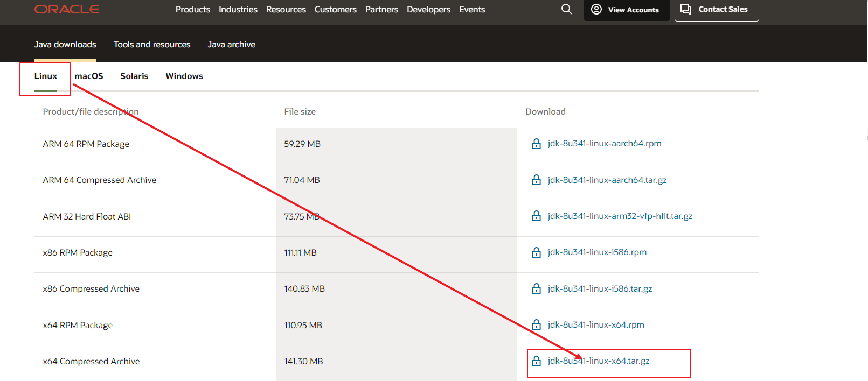Select the 'ARM 64 RPM Package' text
This screenshot has height=381, width=868.
86,144
